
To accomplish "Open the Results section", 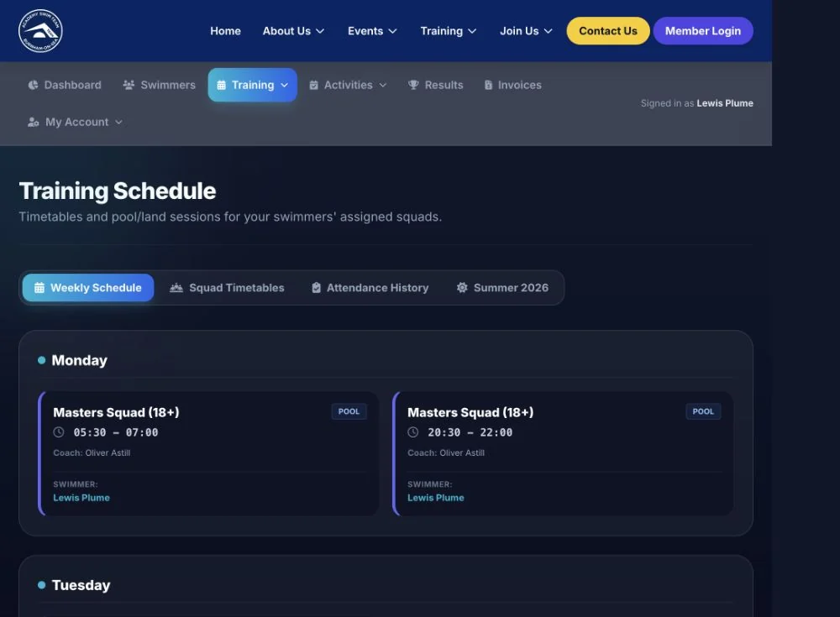I will [435, 85].
